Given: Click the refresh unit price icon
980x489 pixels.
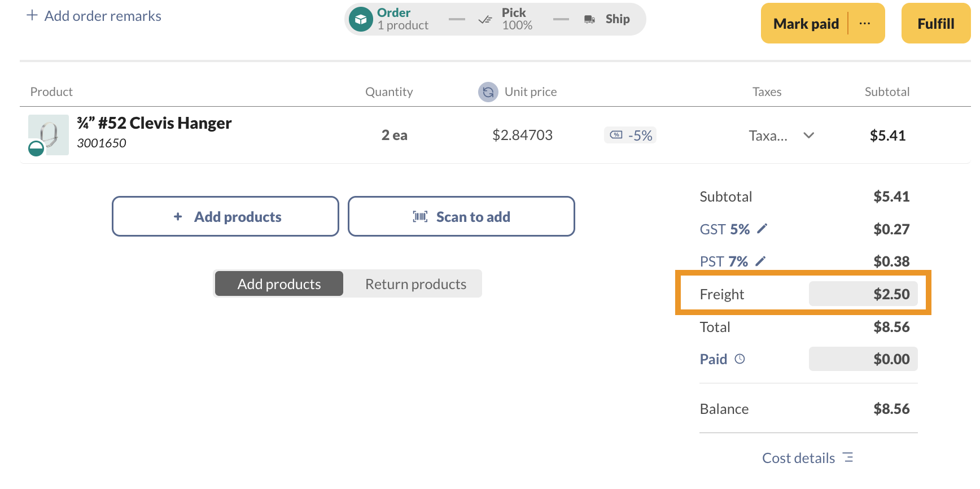Looking at the screenshot, I should (488, 92).
